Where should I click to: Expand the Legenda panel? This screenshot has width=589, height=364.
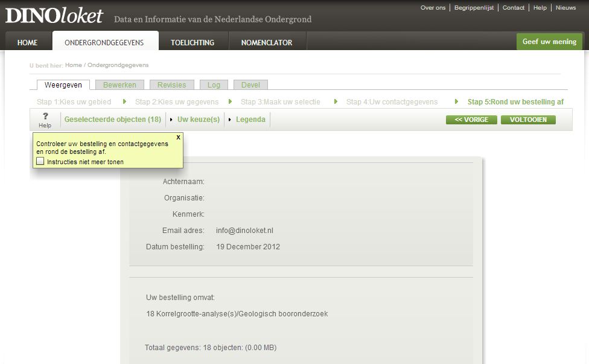point(250,120)
